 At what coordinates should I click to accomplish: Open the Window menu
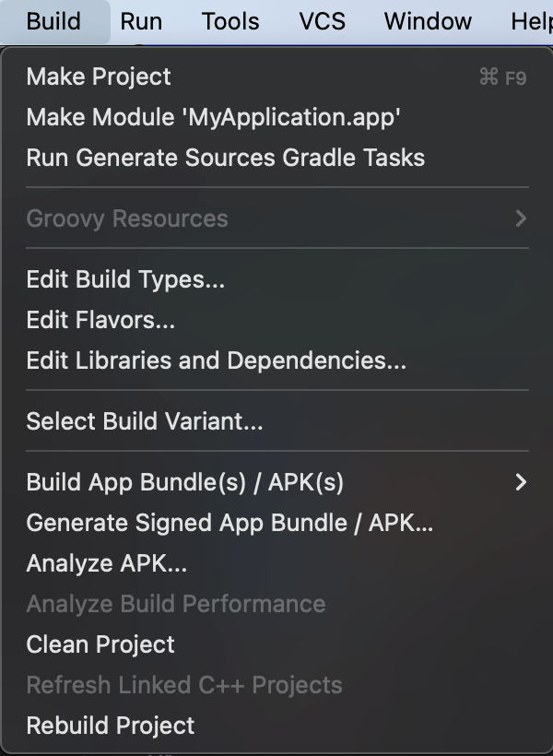pos(428,22)
